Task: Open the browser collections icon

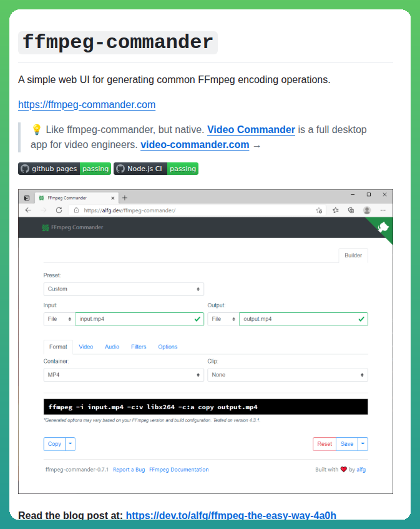Action: click(x=351, y=210)
